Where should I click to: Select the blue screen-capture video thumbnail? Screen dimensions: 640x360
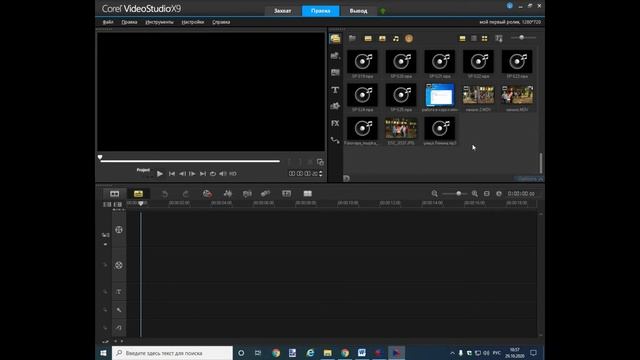click(x=440, y=95)
